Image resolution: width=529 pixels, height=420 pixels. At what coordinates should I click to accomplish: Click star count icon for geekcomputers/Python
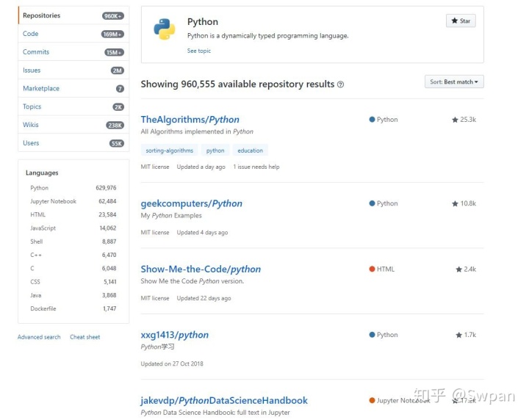[455, 203]
